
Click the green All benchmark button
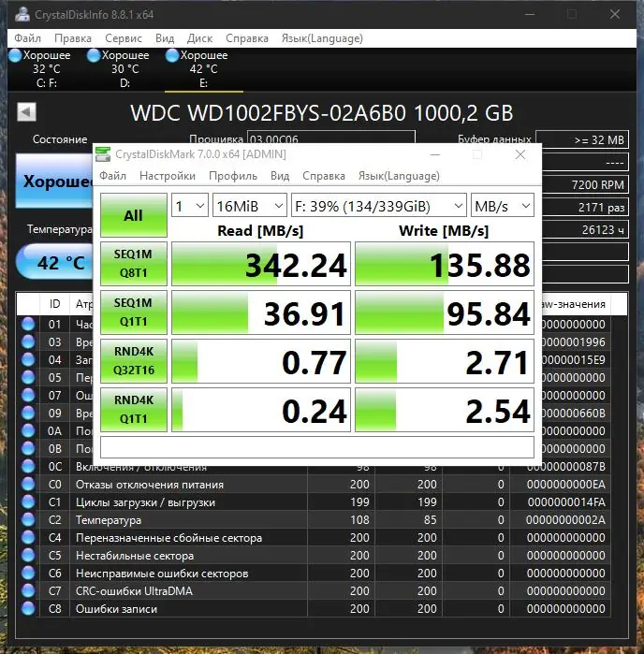pos(134,215)
